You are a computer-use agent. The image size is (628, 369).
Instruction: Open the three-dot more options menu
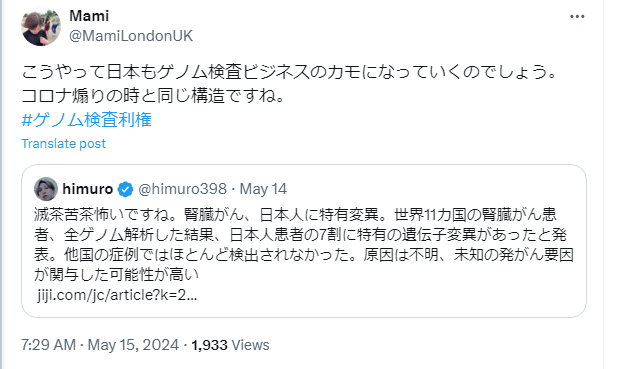577,16
